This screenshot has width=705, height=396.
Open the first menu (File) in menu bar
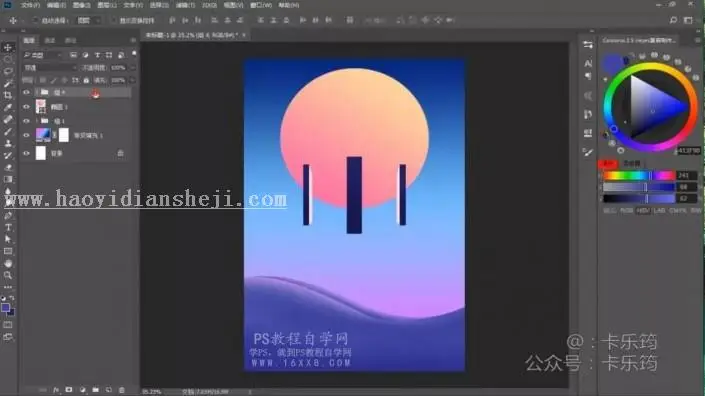[x=30, y=5]
